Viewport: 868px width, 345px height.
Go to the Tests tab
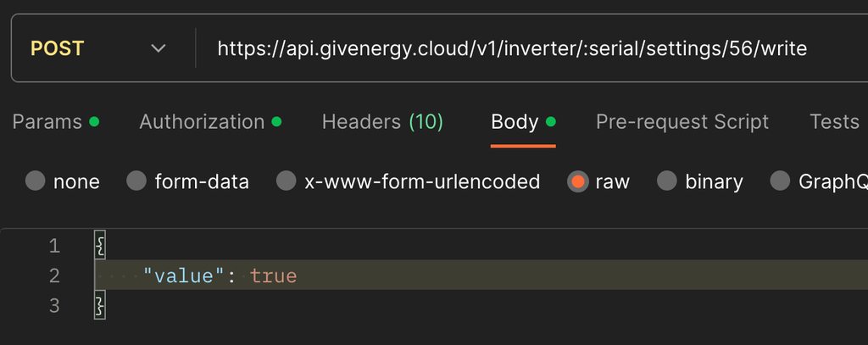coord(834,122)
